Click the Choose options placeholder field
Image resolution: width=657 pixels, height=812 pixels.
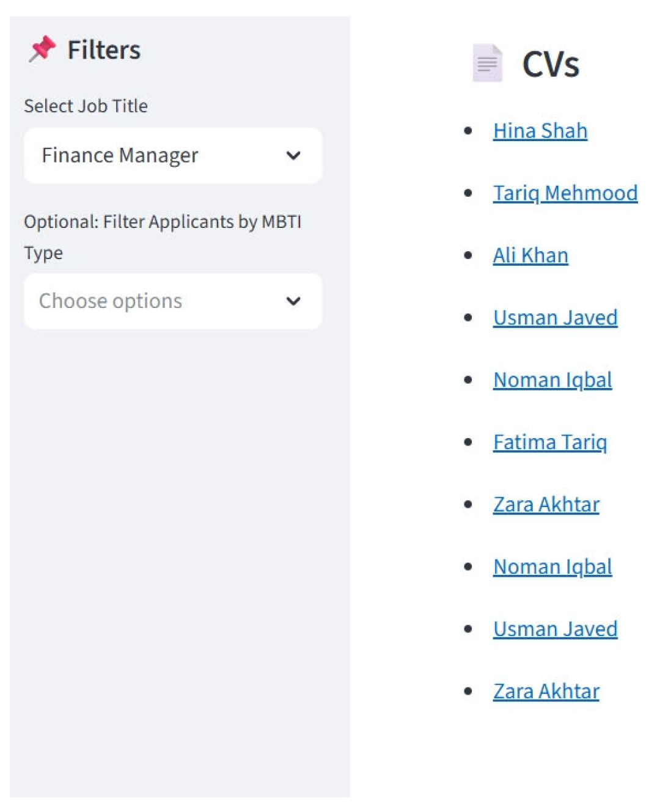point(111,301)
